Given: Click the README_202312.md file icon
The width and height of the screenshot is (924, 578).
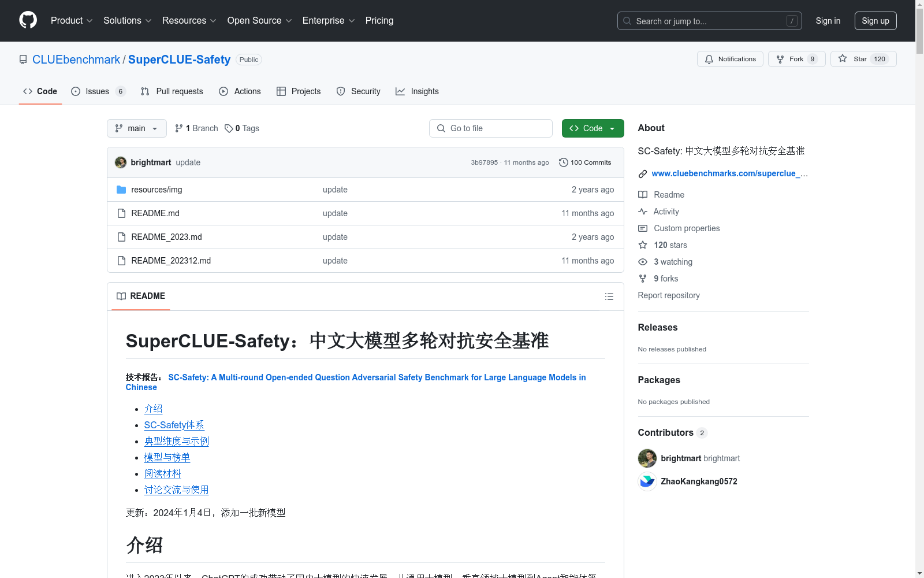Looking at the screenshot, I should (121, 261).
